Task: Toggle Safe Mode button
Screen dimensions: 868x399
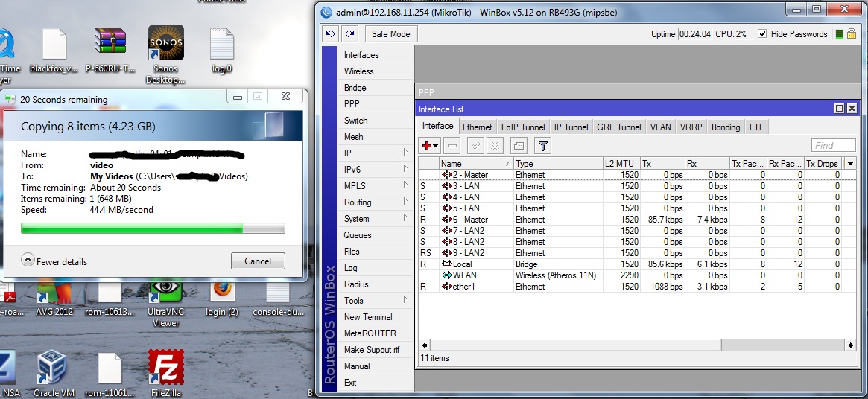Action: (x=391, y=33)
